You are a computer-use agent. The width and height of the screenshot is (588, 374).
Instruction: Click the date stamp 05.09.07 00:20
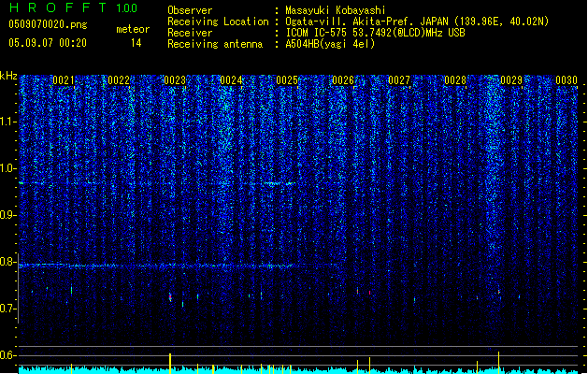(x=48, y=43)
